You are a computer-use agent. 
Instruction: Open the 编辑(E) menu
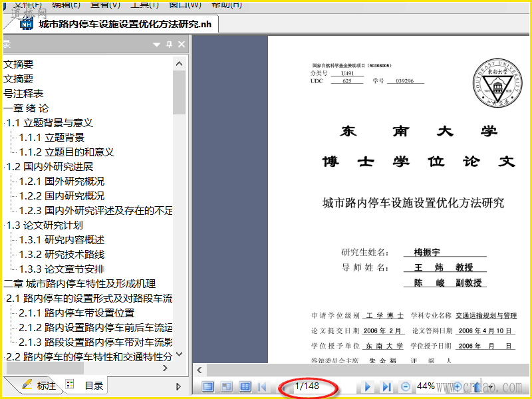66,5
